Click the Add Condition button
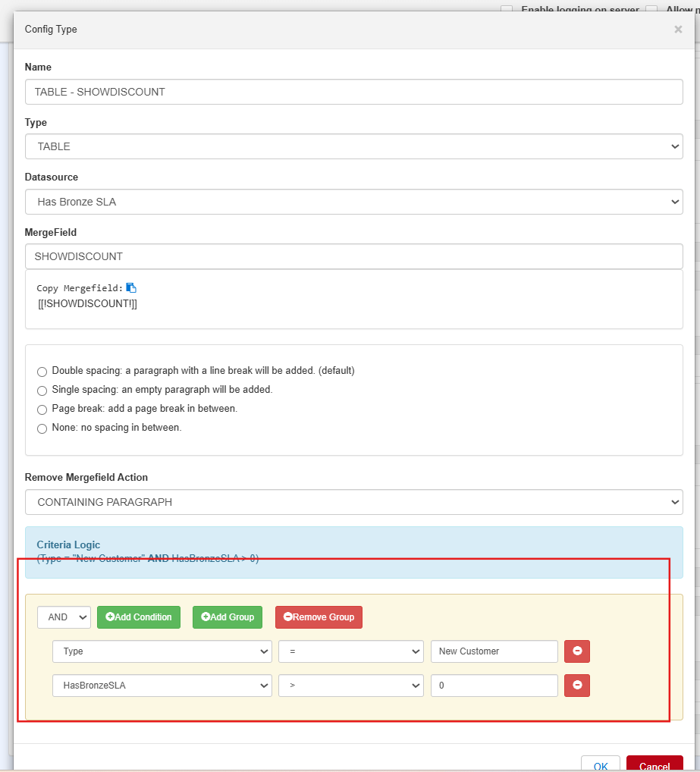Image resolution: width=700 pixels, height=772 pixels. click(139, 617)
